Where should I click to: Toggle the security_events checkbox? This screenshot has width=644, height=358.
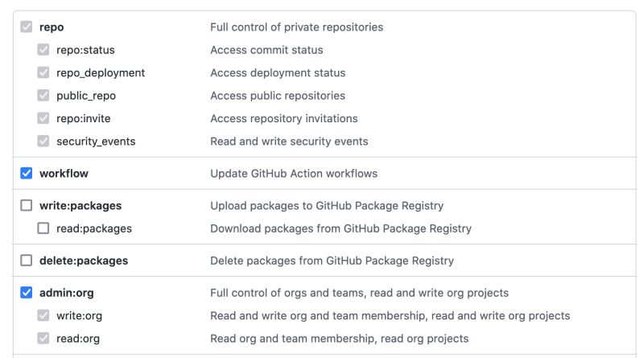[x=43, y=141]
